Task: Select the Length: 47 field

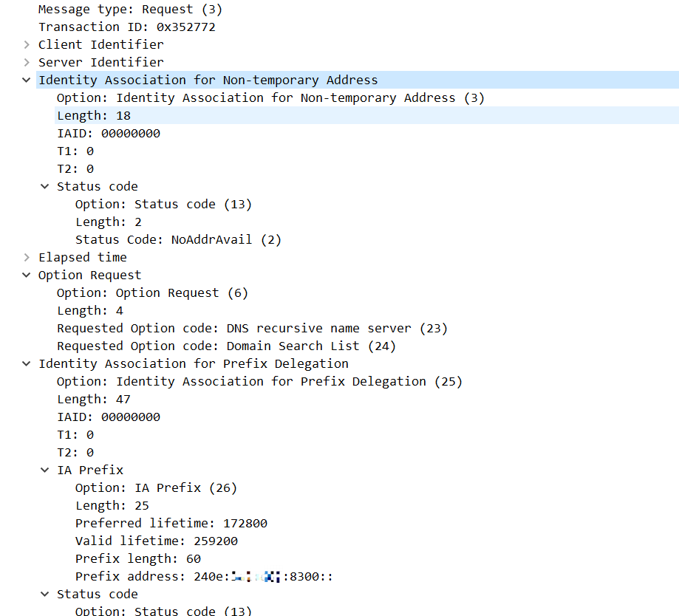Action: tap(94, 399)
